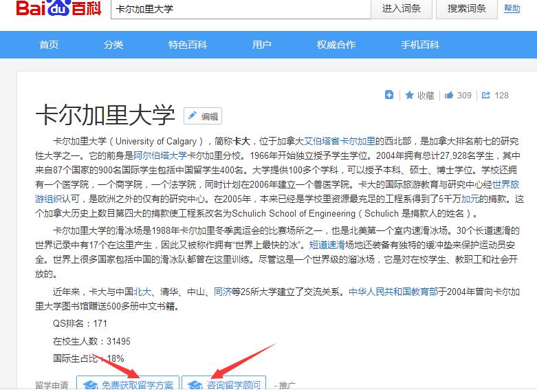Open the 艾伯塔省 link
Viewport: 537px width, 392px height.
coord(322,141)
